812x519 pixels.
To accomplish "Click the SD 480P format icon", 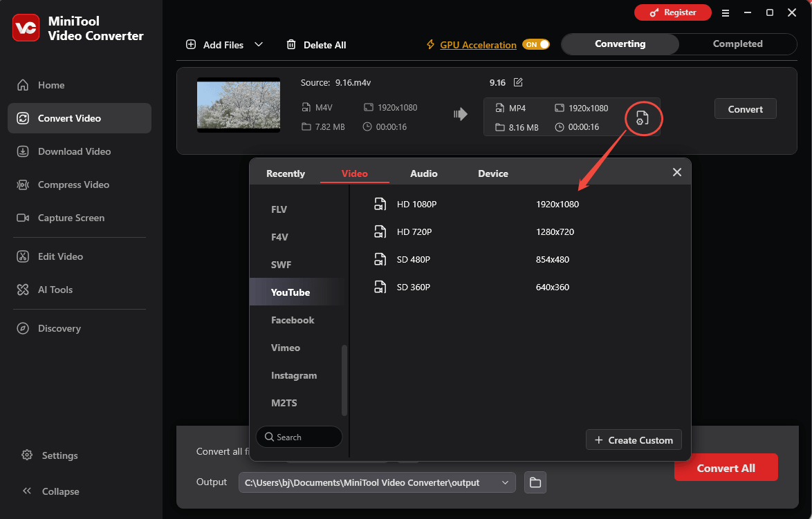I will (x=380, y=259).
